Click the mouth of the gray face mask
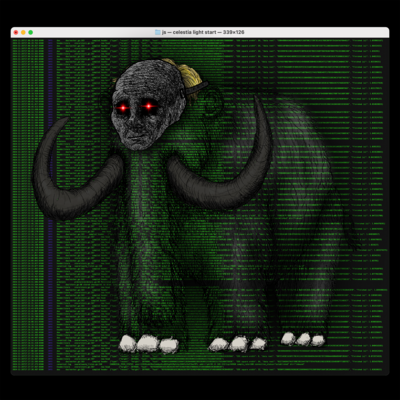This screenshot has width=400, height=400. (135, 138)
